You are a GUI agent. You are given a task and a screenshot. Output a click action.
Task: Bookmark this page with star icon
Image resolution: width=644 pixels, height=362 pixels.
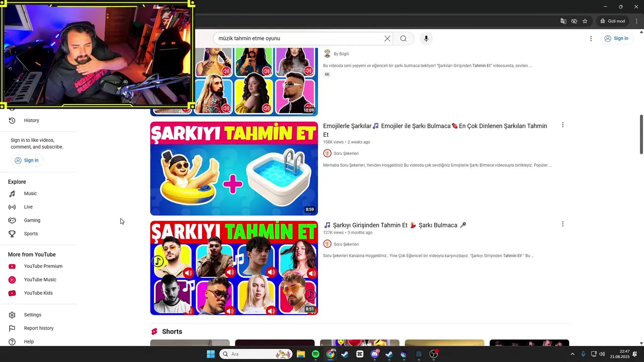click(585, 21)
